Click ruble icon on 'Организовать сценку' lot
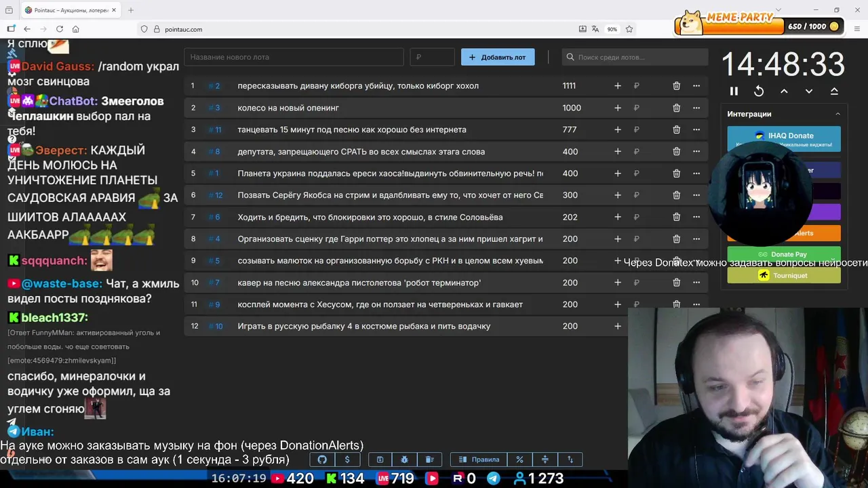868x488 pixels. (x=636, y=239)
